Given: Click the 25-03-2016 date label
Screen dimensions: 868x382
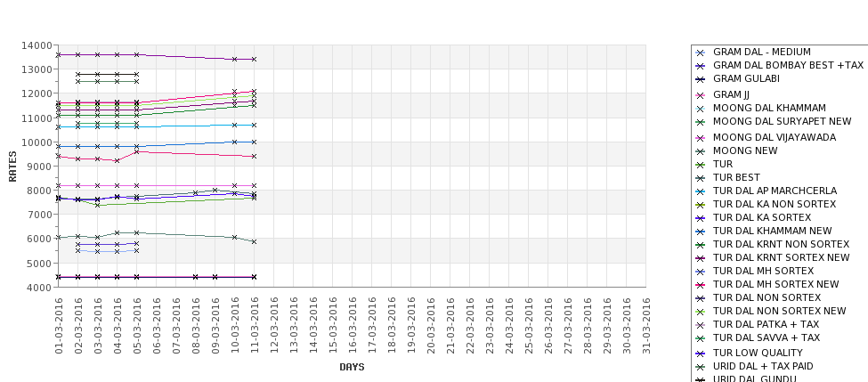Looking at the screenshot, I should (528, 326).
